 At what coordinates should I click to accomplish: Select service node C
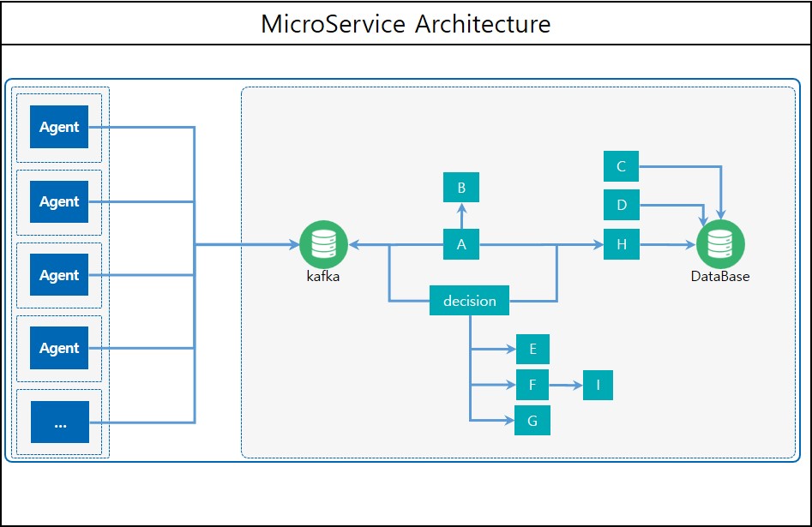click(622, 166)
